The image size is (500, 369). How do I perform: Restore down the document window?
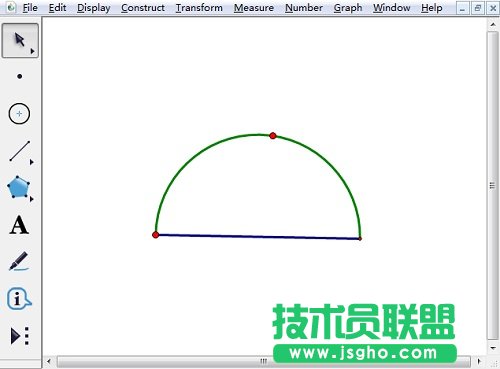click(478, 8)
